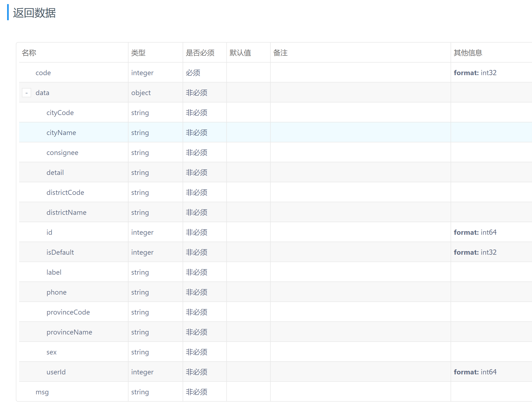Click the isDefault field name

60,253
